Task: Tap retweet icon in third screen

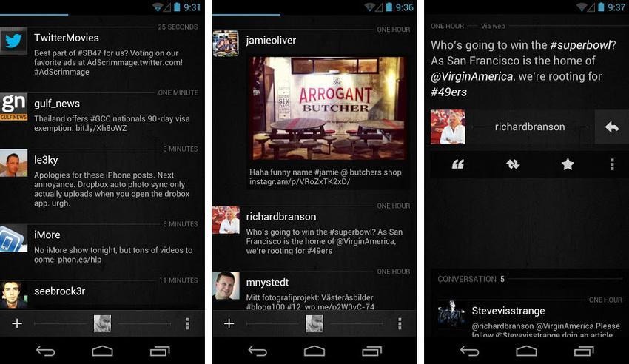Action: (x=513, y=164)
